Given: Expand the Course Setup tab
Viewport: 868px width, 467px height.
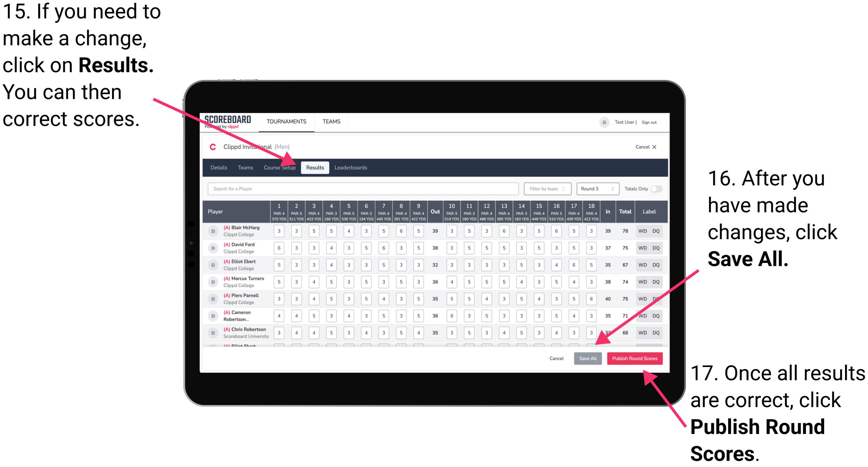Looking at the screenshot, I should pos(280,167).
